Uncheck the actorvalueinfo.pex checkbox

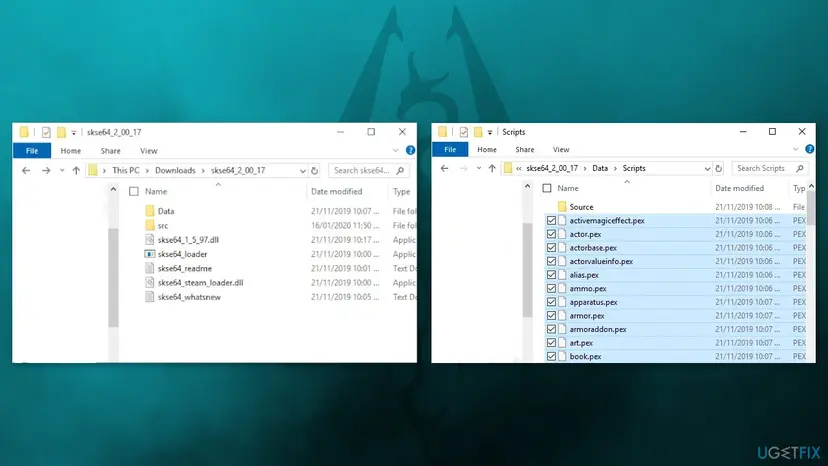click(551, 262)
